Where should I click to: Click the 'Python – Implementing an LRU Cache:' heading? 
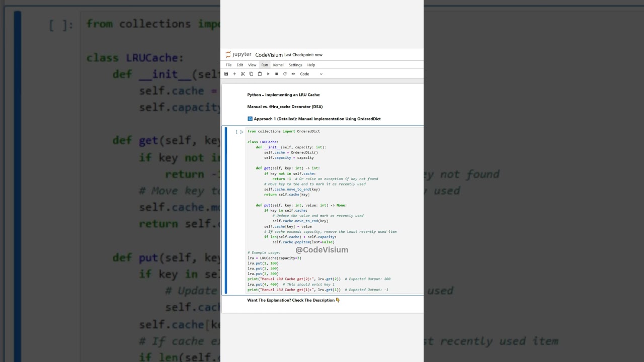point(284,95)
